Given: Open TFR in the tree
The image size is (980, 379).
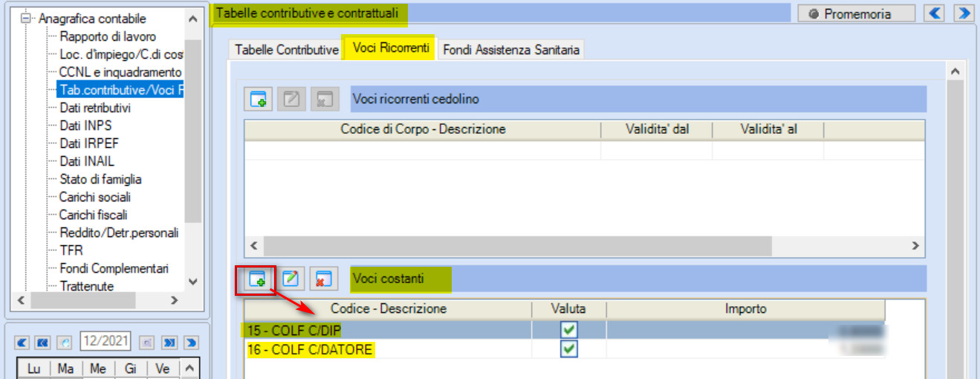Looking at the screenshot, I should click(x=71, y=250).
